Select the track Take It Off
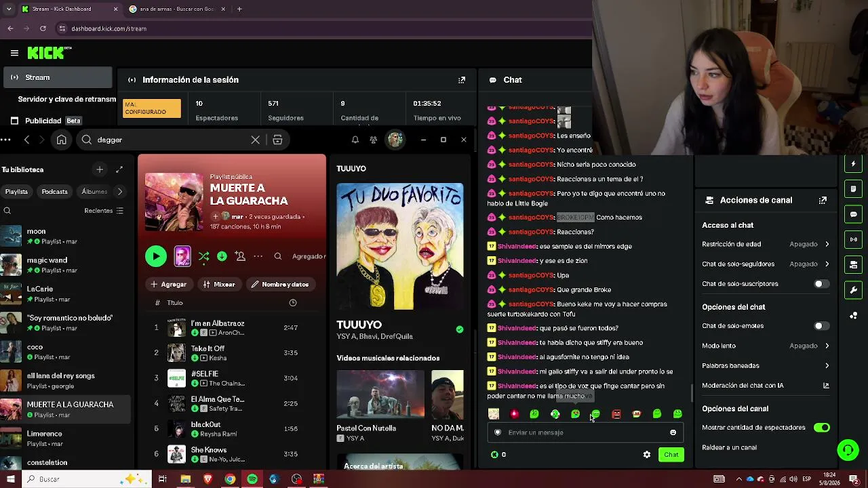This screenshot has width=868, height=488. (231, 353)
